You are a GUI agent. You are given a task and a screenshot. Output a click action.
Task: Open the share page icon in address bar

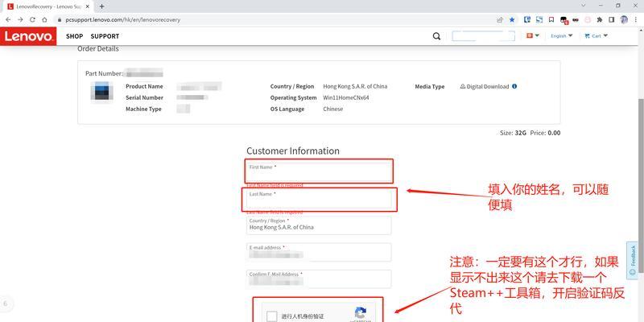500,19
